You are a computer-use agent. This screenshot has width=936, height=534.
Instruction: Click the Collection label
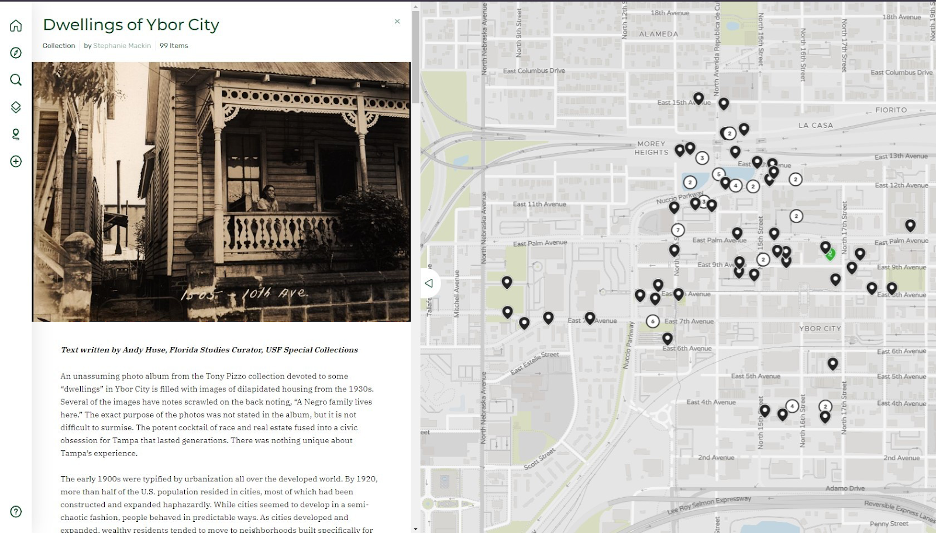(x=58, y=45)
